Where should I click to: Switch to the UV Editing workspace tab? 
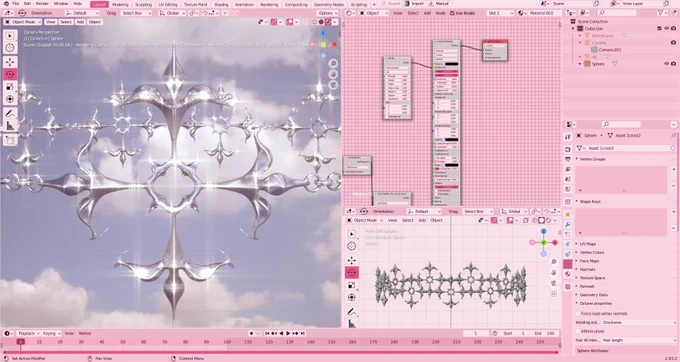[167, 4]
